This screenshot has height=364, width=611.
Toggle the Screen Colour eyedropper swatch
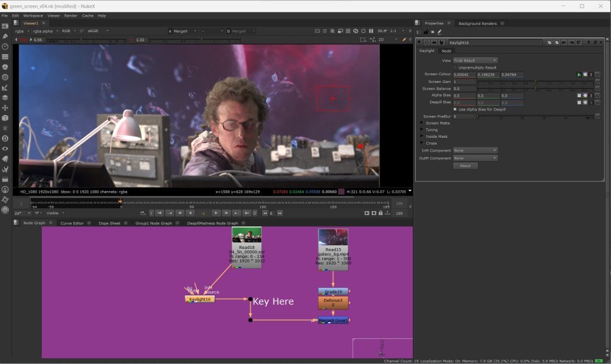[579, 75]
